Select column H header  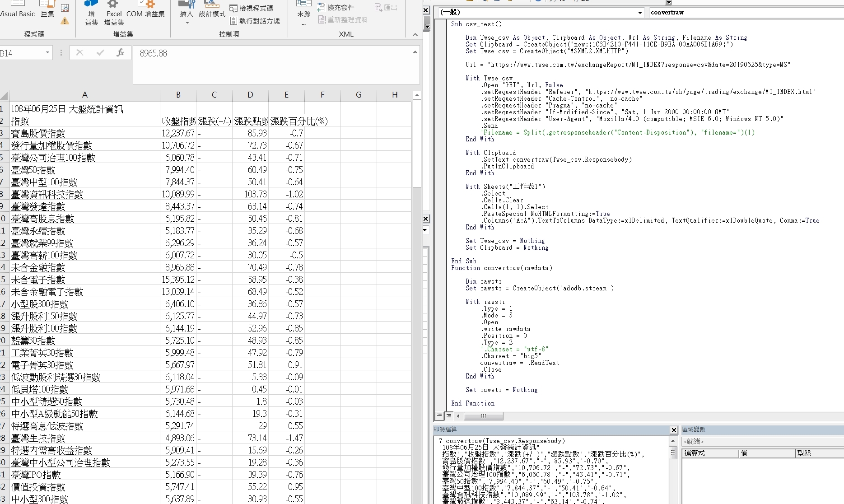(x=395, y=95)
